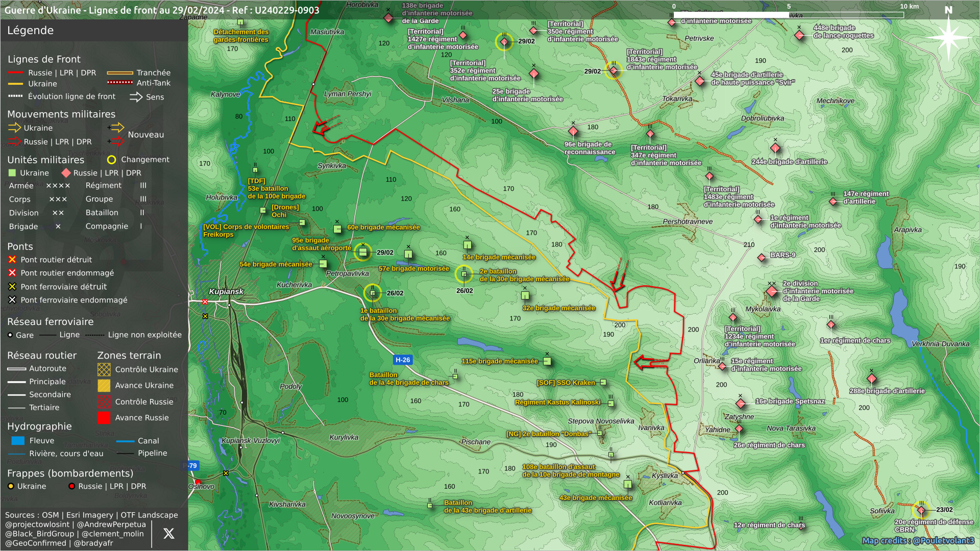Screen dimensions: 980x551
Task: Click the yellow Changement circle legend icon
Action: (111, 160)
